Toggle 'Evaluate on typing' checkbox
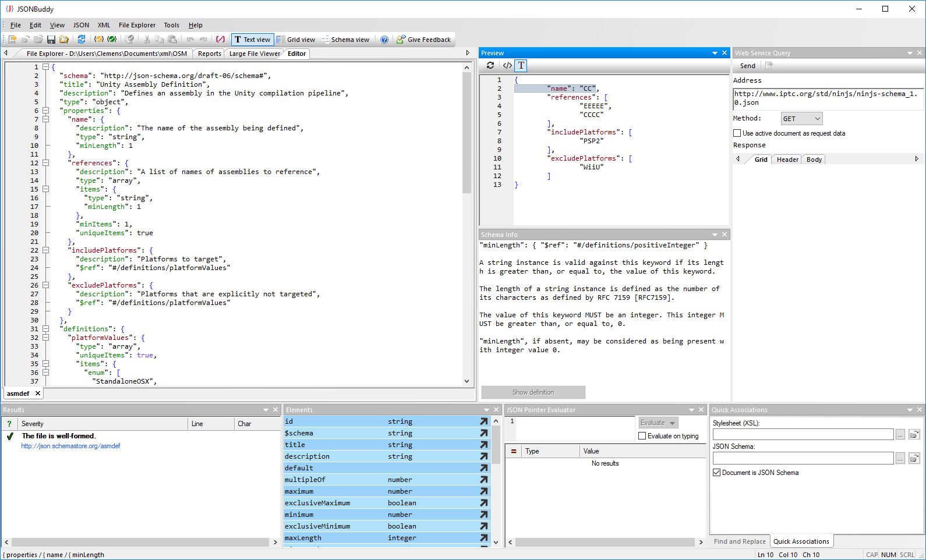Screen dimensions: 926x560 click(642, 436)
